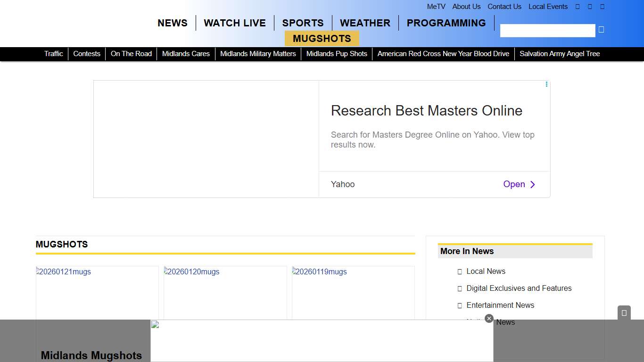Click the social icon immediately after Local Events
This screenshot has width=644, height=362.
[x=578, y=7]
